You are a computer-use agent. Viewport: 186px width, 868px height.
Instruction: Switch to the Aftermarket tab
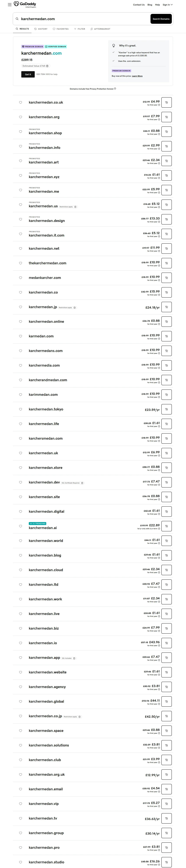coord(100,29)
